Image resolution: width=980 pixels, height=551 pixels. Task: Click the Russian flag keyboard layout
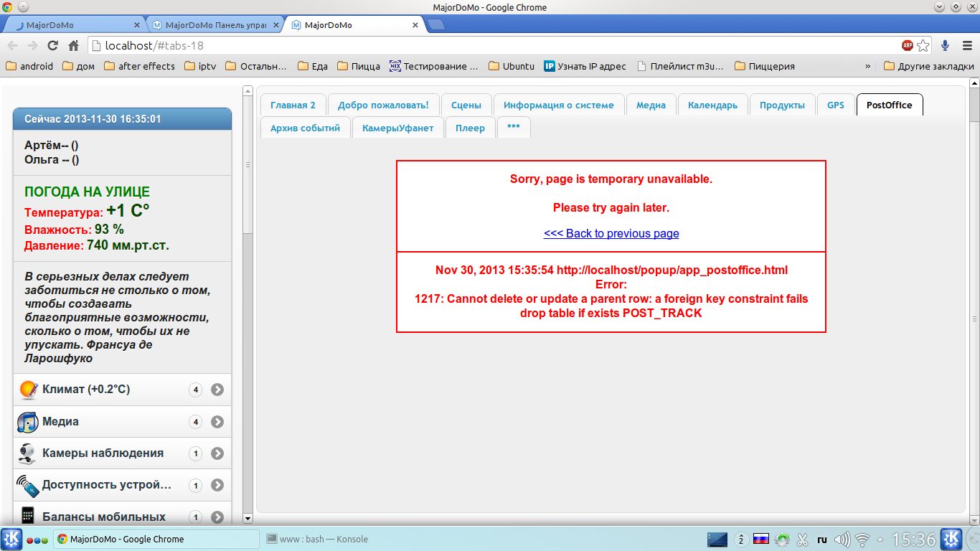click(x=761, y=539)
